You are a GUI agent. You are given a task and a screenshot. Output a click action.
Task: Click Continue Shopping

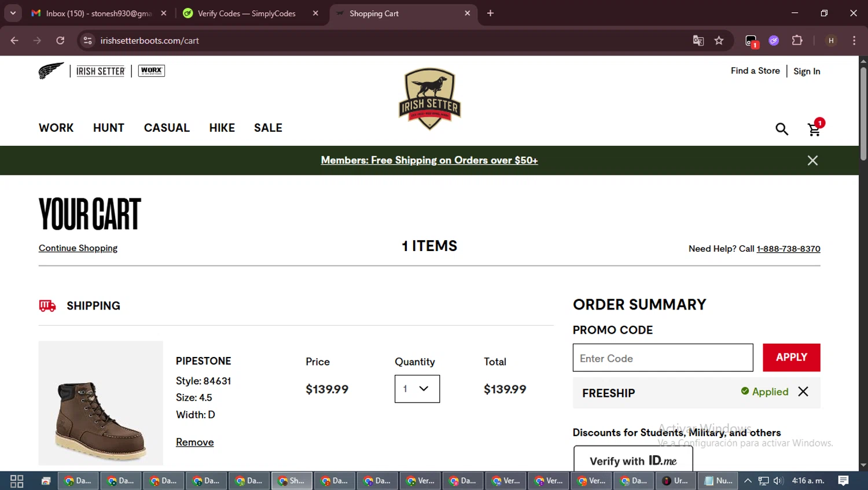pos(78,248)
